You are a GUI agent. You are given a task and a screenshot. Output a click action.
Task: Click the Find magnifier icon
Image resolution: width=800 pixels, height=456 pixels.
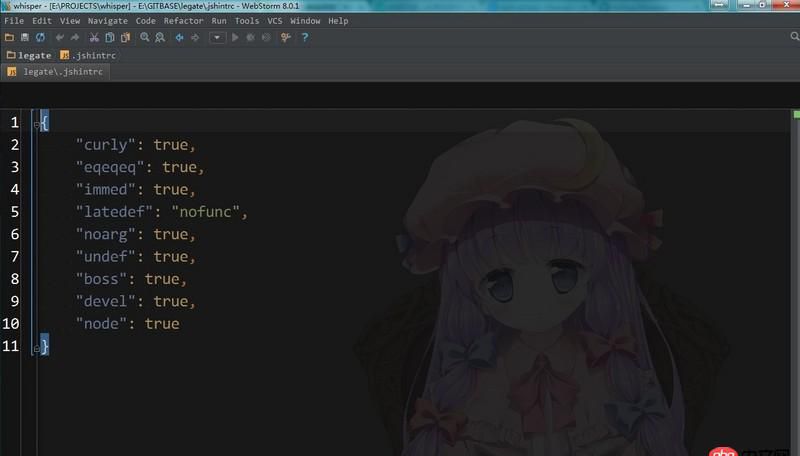(145, 37)
